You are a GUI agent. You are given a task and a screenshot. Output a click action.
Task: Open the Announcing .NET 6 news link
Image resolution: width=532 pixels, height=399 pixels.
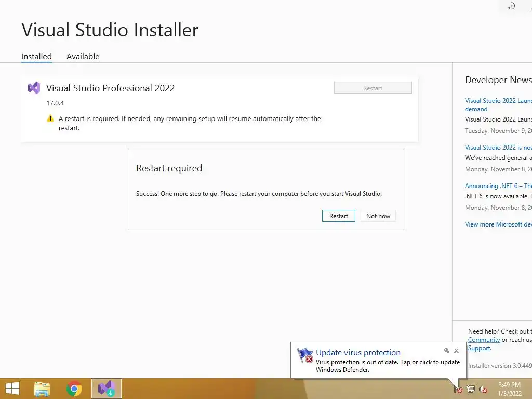(x=498, y=185)
